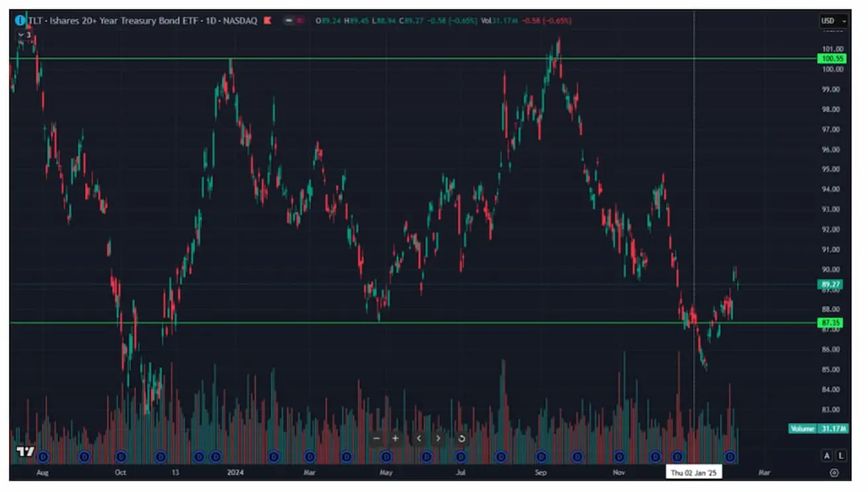Click the Thu 02 Jan '25 date label

pos(693,473)
